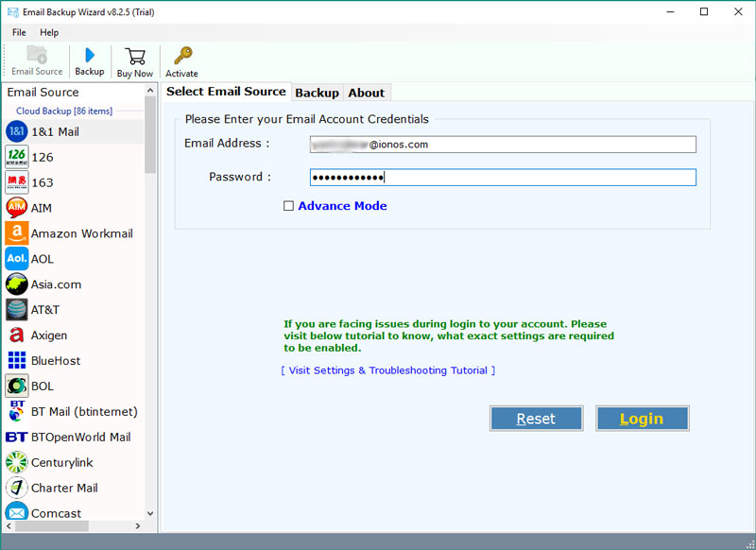Choose the 163 mail service
Screen dimensions: 756x550
43,182
